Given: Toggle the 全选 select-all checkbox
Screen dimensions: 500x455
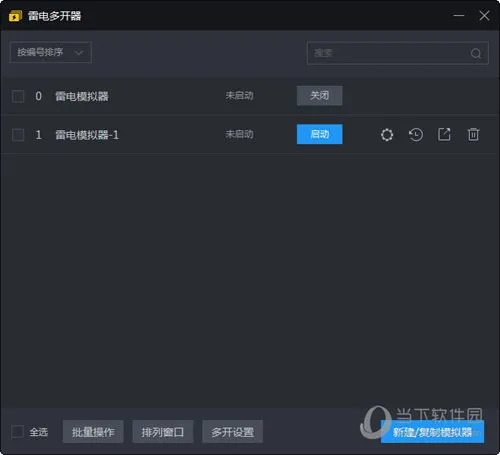Looking at the screenshot, I should 17,431.
